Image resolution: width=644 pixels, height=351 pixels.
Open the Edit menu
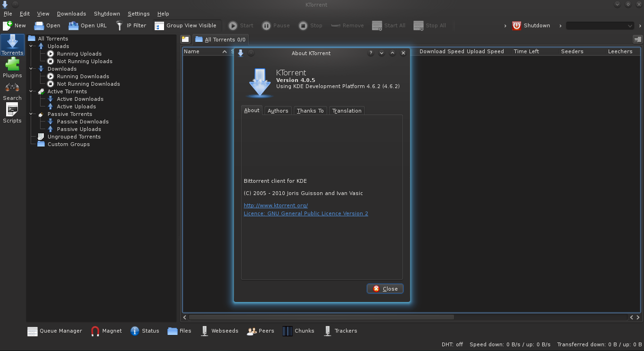(x=25, y=14)
